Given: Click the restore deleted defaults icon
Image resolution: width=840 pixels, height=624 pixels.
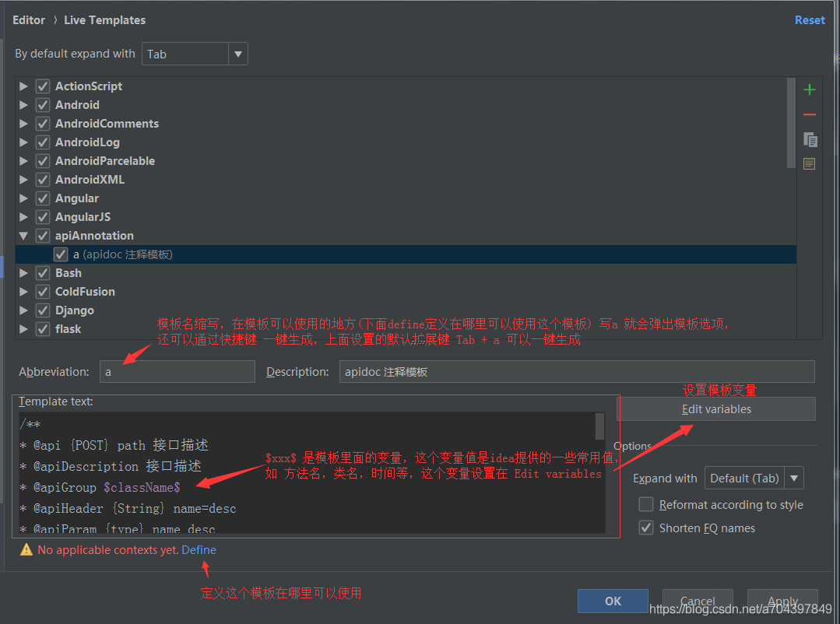Looking at the screenshot, I should [810, 163].
